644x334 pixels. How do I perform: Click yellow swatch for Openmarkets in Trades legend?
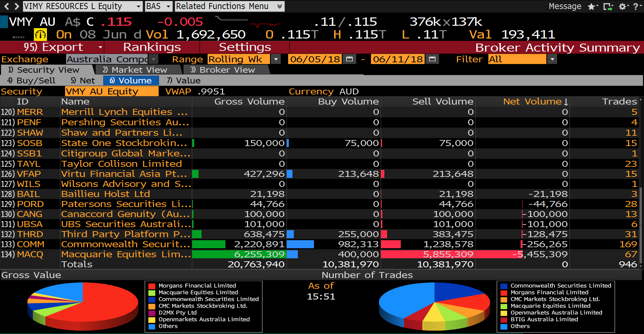(504, 313)
